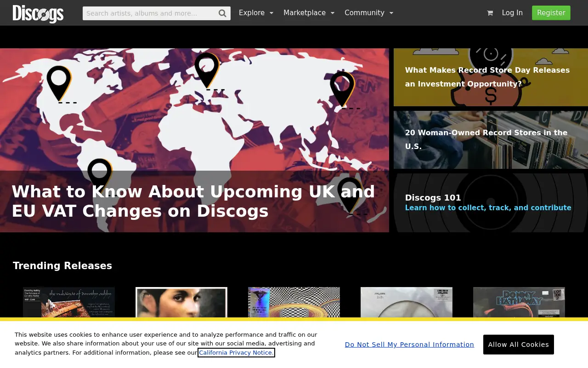Click Learn how to collect, track, and contribute
Image resolution: width=588 pixels, height=368 pixels.
pyautogui.click(x=488, y=208)
